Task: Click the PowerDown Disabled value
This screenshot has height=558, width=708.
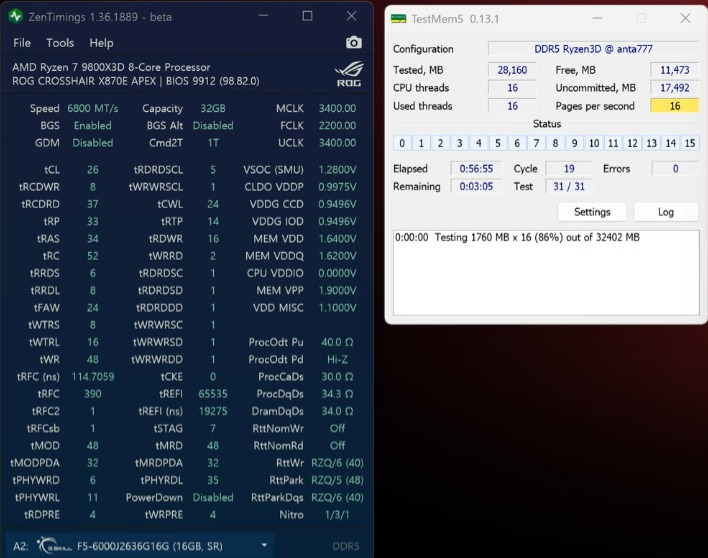Action: pyautogui.click(x=213, y=497)
